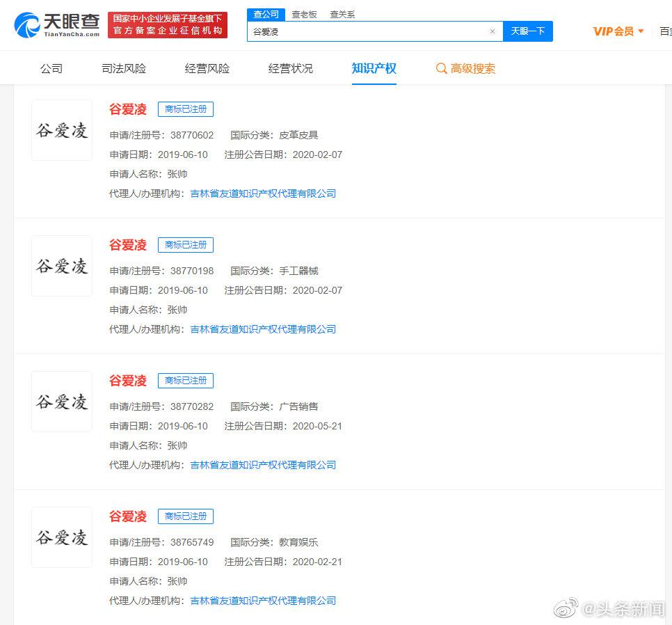Open the 经营状况 results tab
The width and height of the screenshot is (672, 625).
(291, 68)
